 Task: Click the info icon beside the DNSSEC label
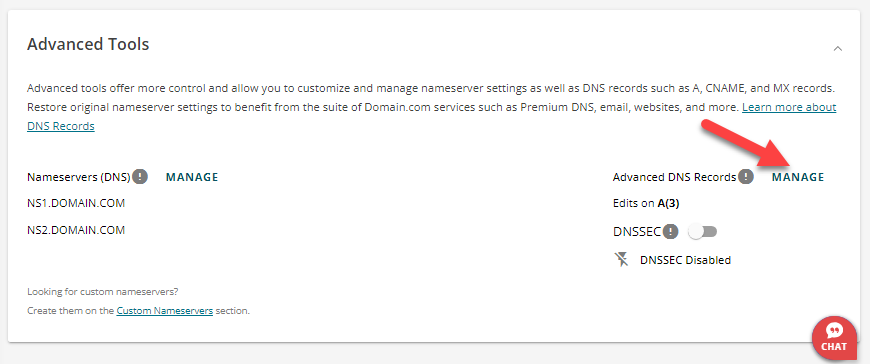[x=671, y=231]
